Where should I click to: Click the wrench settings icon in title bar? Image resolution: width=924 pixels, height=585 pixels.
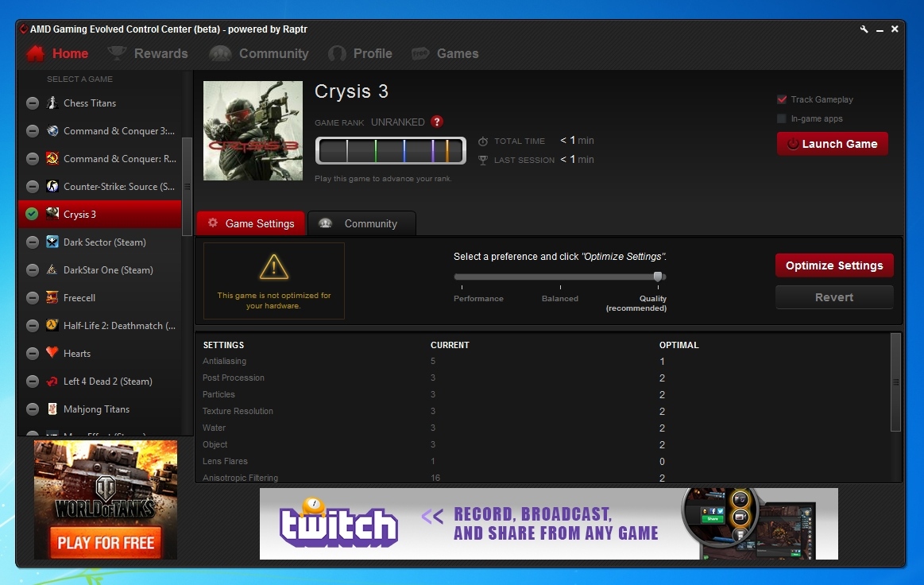click(864, 29)
